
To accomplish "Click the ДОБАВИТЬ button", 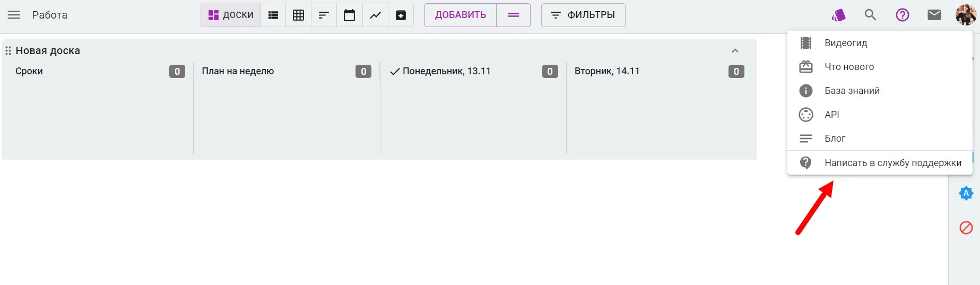I will click(461, 15).
